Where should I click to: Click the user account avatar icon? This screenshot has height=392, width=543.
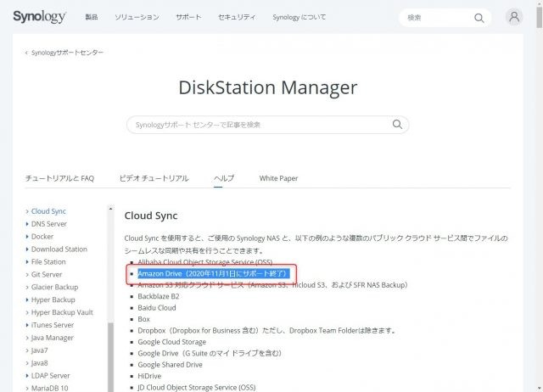513,17
